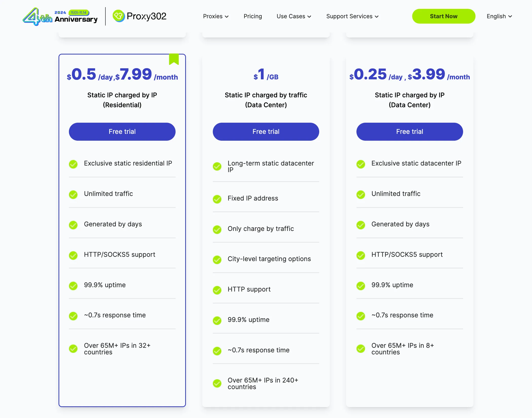
Task: Click checkmark beside Over 65M+ IPs in 32+ countries
Action: [x=73, y=349]
